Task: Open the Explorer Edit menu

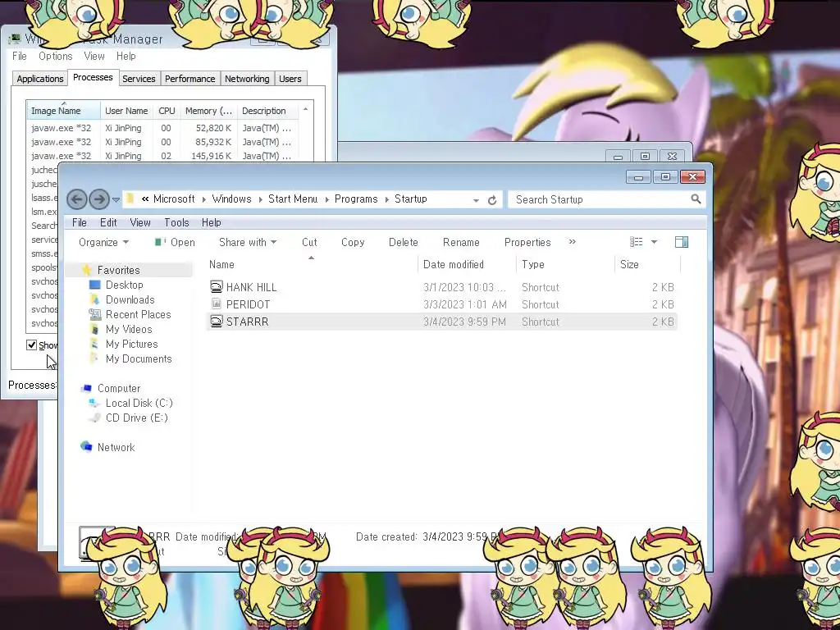Action: tap(108, 222)
